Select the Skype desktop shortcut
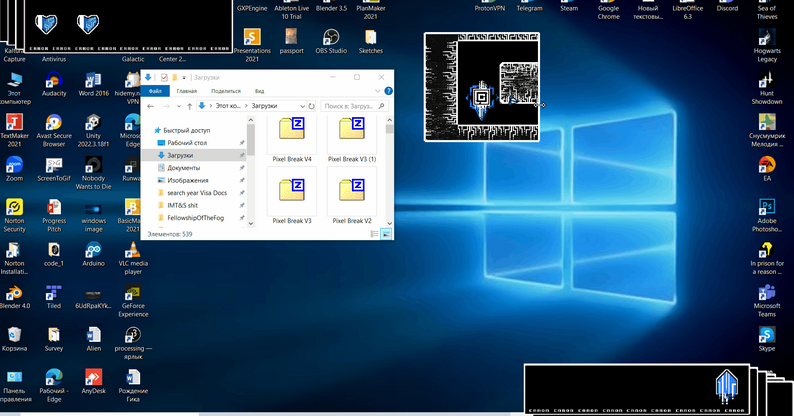The image size is (794, 416). tap(767, 335)
